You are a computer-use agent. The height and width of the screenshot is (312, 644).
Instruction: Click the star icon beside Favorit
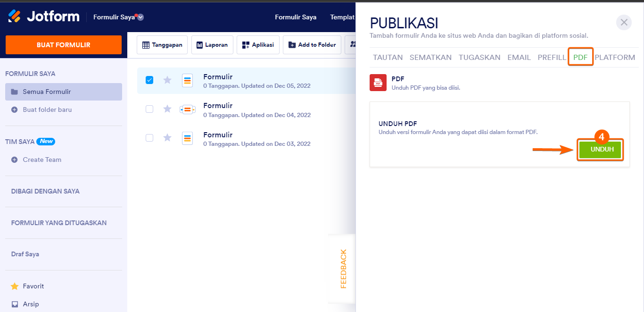[15, 286]
